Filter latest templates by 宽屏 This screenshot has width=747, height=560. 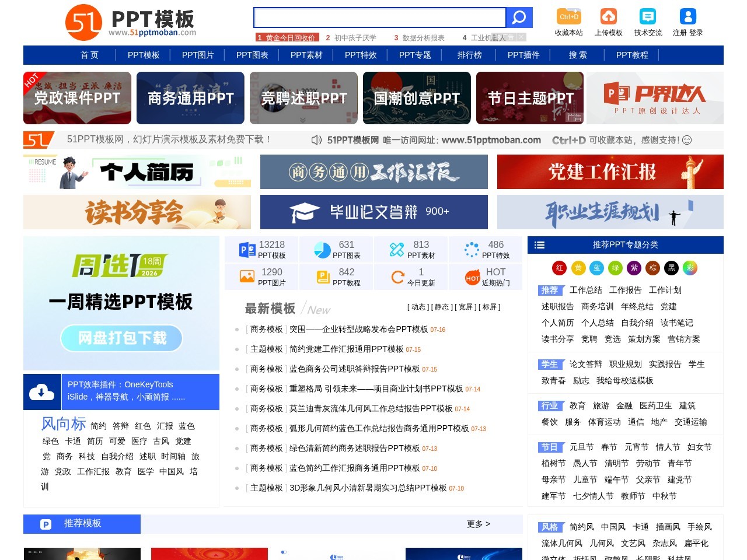tap(465, 307)
